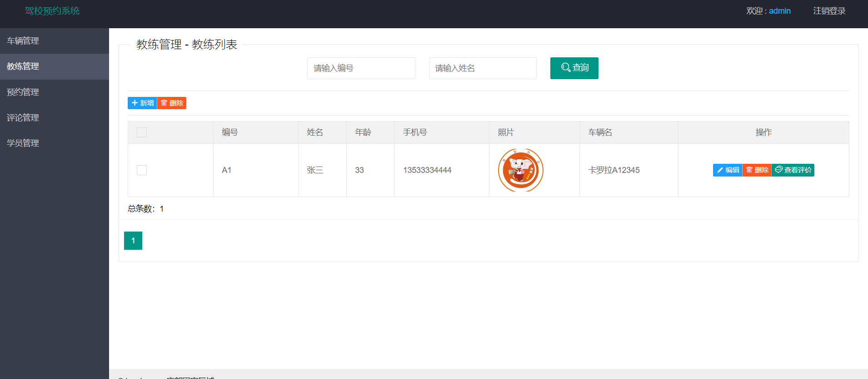
Task: Click phone number 13533334444
Action: [427, 170]
